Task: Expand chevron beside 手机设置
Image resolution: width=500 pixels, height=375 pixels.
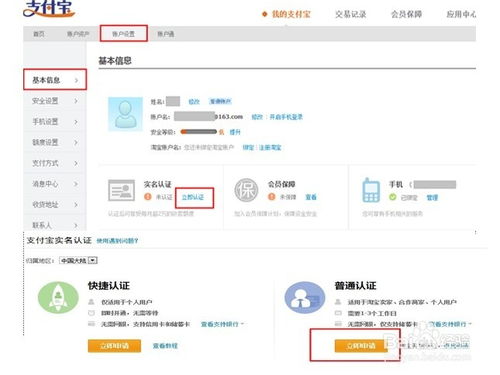Action: [x=76, y=122]
